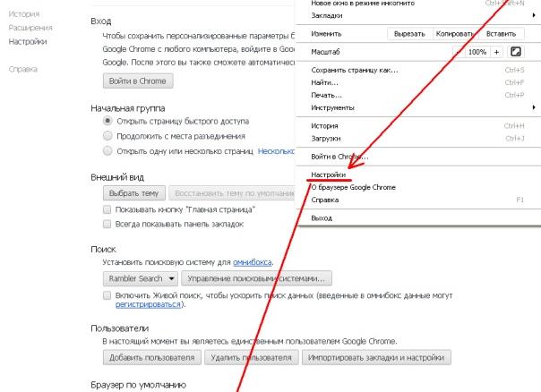Open the омнибокса hyperlink

tap(253, 262)
